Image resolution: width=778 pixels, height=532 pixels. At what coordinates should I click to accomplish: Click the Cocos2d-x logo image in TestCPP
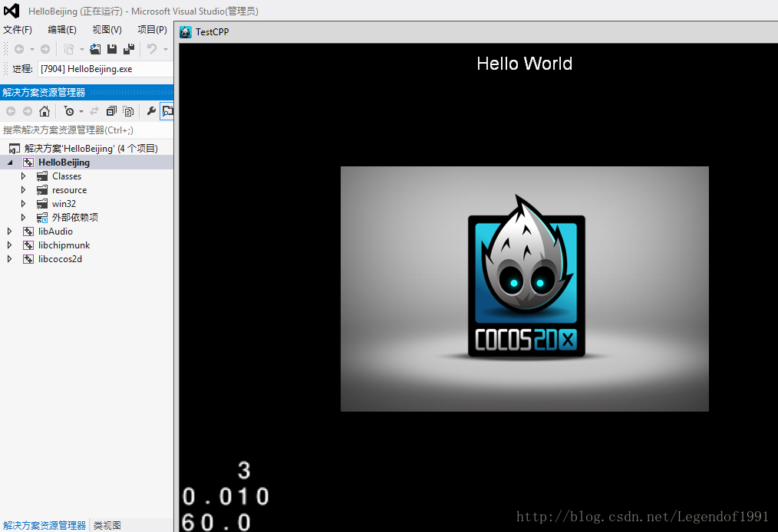click(525, 288)
